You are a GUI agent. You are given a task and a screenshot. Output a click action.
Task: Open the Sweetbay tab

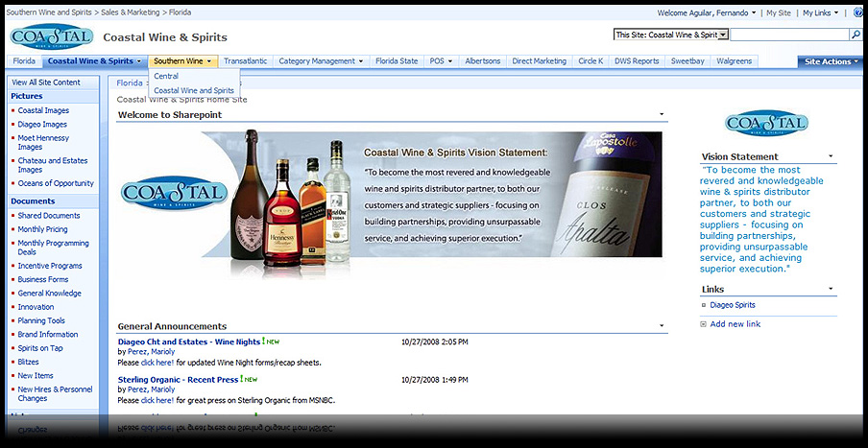pyautogui.click(x=687, y=61)
